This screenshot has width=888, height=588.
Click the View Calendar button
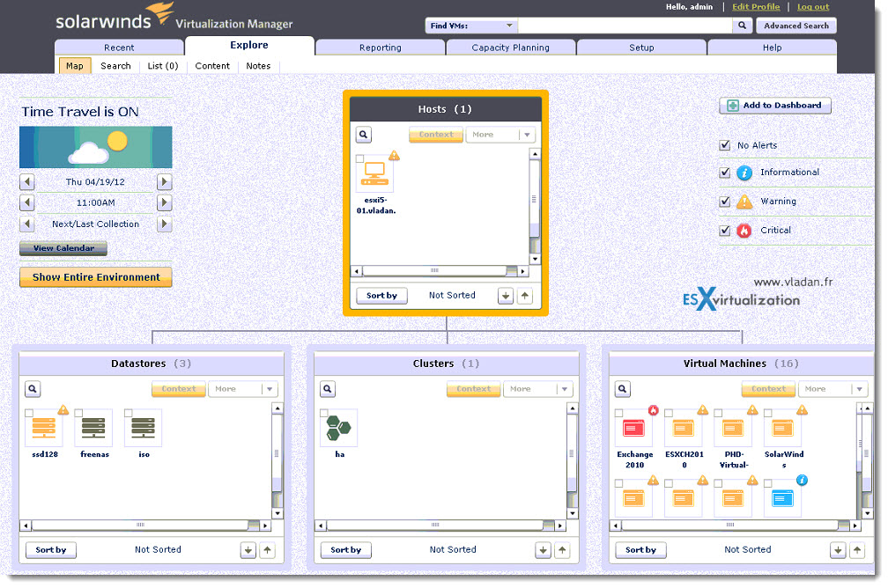point(63,248)
